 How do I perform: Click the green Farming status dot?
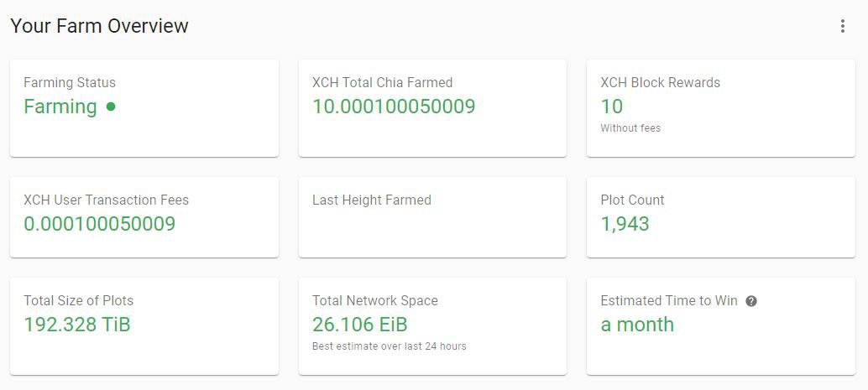pos(111,107)
